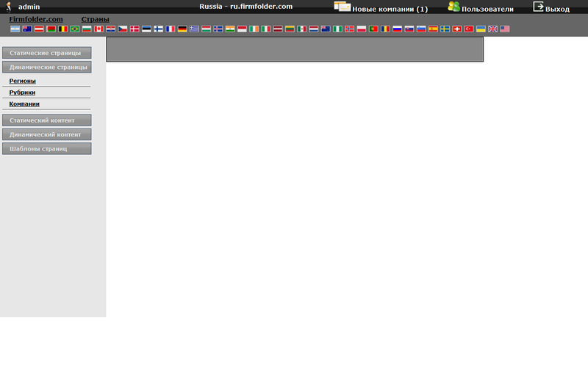Viewport: 588px width, 381px height.
Task: Select the Mexico flag
Action: (301, 29)
